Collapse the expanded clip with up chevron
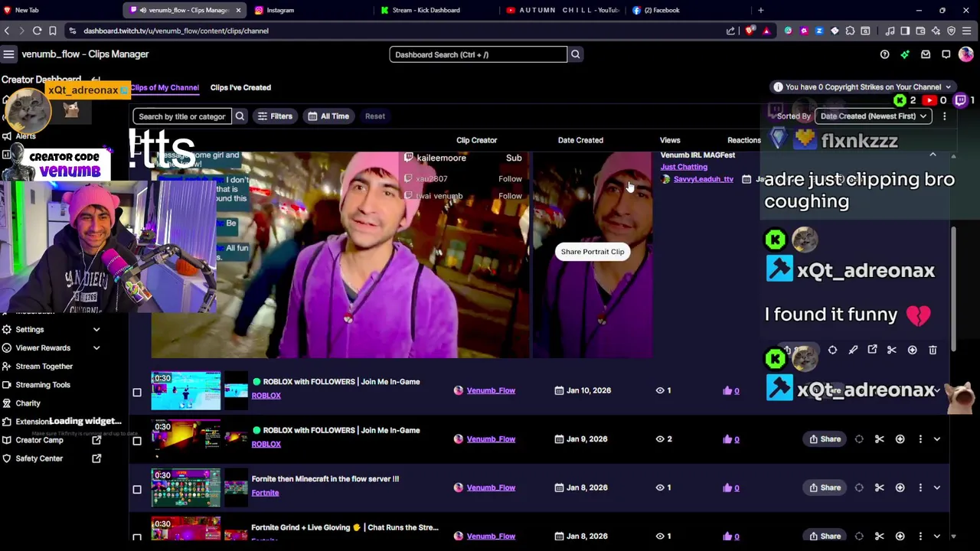The width and height of the screenshot is (980, 551). (x=933, y=155)
